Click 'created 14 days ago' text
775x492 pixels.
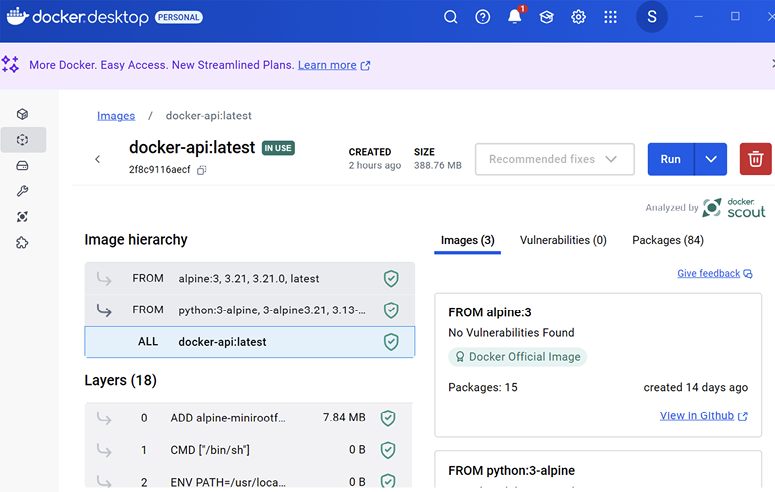695,387
